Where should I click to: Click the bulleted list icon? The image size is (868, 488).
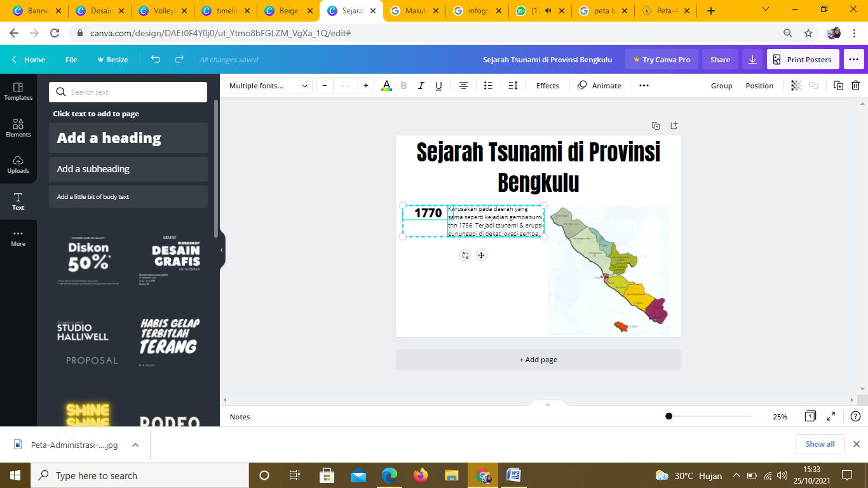(488, 86)
